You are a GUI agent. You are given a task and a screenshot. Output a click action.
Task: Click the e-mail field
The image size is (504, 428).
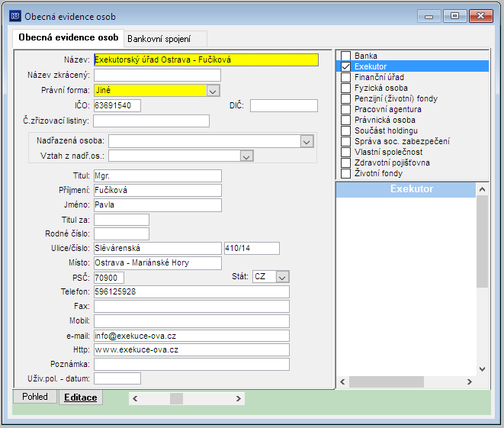click(x=191, y=336)
